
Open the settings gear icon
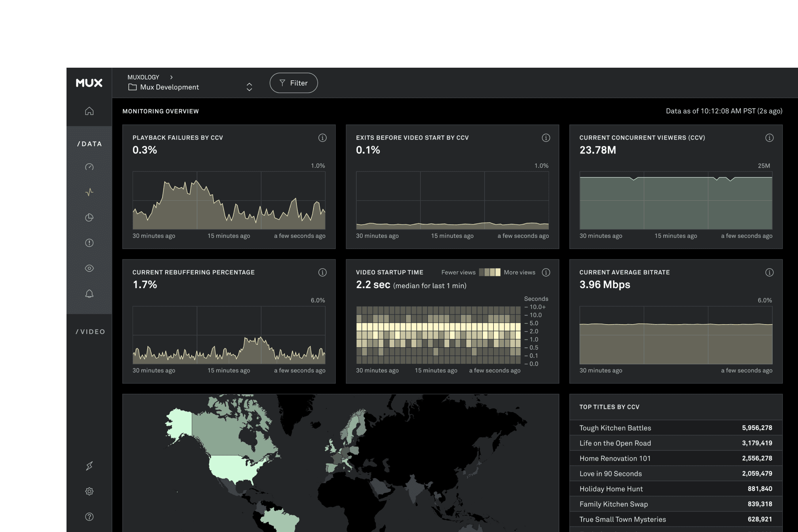[89, 491]
